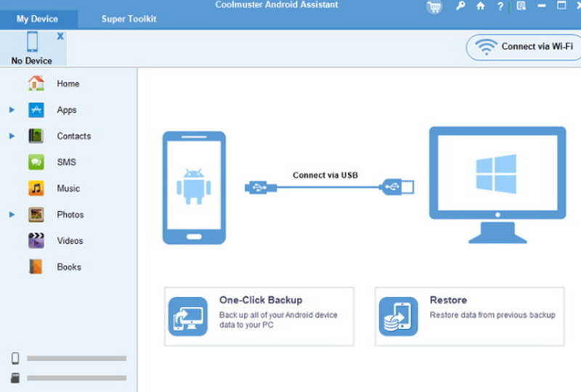This screenshot has width=581, height=392.
Task: Open the SMS category label
Action: tap(66, 163)
